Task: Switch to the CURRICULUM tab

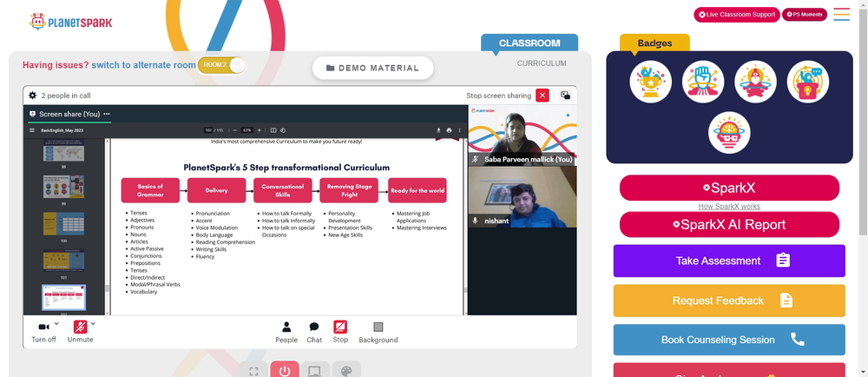Action: 542,63
